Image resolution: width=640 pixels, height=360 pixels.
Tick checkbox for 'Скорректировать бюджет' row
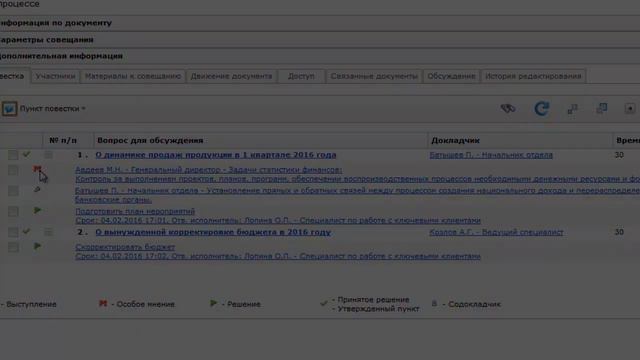point(13,247)
